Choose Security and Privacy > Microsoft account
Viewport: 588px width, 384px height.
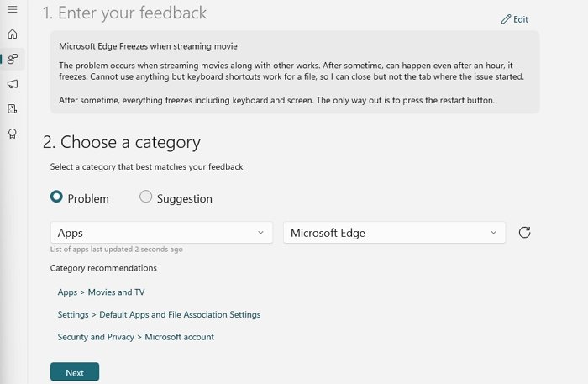135,337
